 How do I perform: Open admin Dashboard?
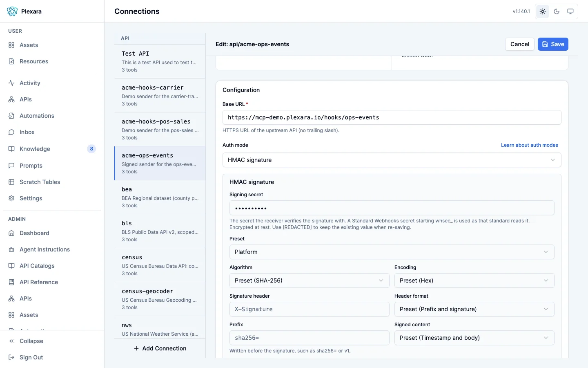(52, 233)
